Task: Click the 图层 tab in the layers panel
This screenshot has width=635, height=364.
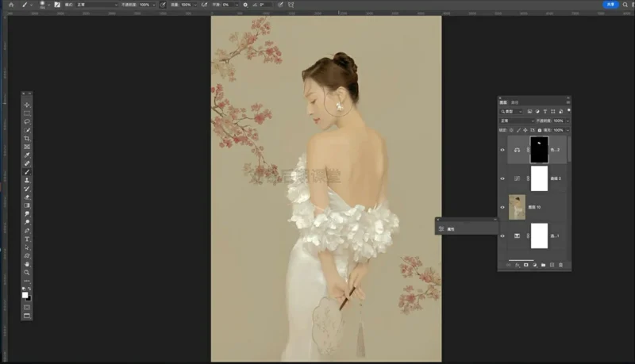Action: [x=503, y=102]
